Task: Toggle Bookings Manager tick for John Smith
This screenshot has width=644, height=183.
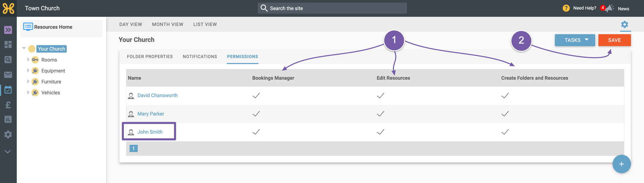Action: [256, 132]
